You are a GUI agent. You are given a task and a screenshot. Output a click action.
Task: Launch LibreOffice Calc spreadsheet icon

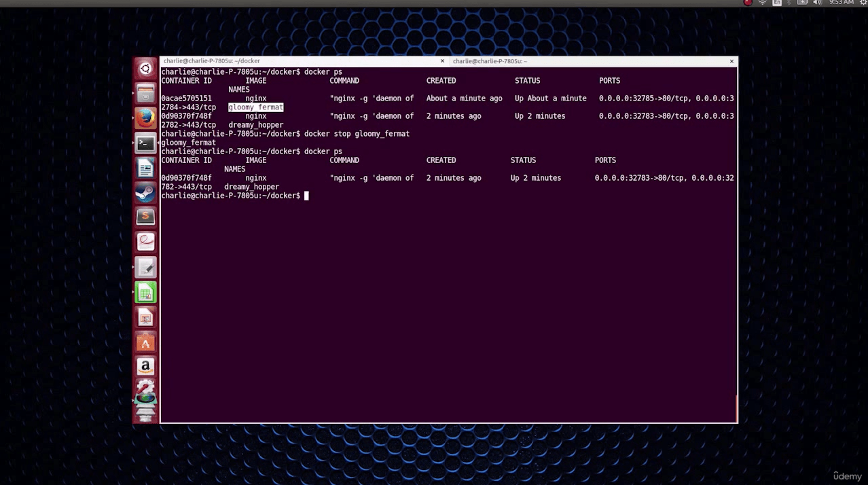(x=145, y=292)
